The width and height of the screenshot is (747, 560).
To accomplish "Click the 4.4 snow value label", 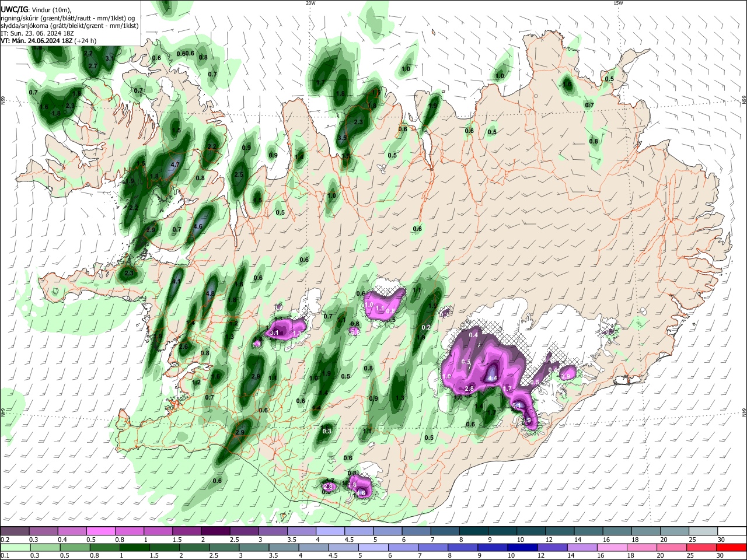I will click(492, 378).
